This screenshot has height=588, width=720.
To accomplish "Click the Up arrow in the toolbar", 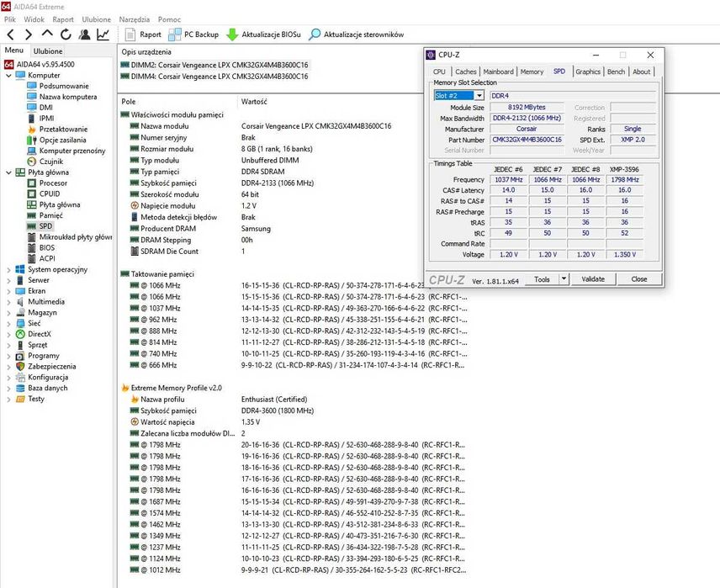I will [x=47, y=34].
